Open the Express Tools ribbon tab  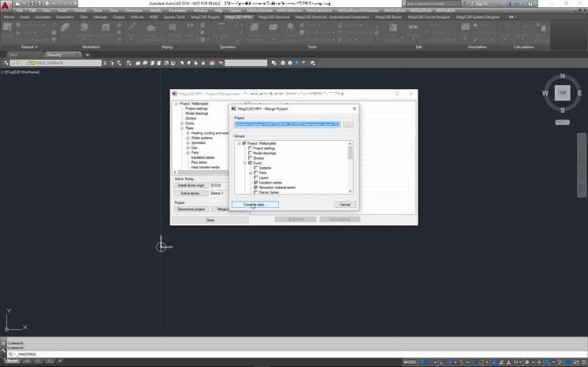(174, 17)
